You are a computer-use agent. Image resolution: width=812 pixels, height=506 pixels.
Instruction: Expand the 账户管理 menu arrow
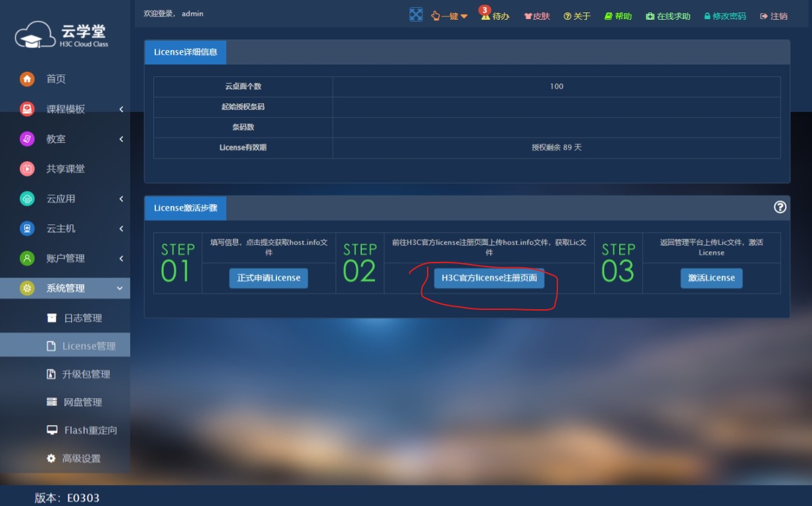tap(121, 259)
